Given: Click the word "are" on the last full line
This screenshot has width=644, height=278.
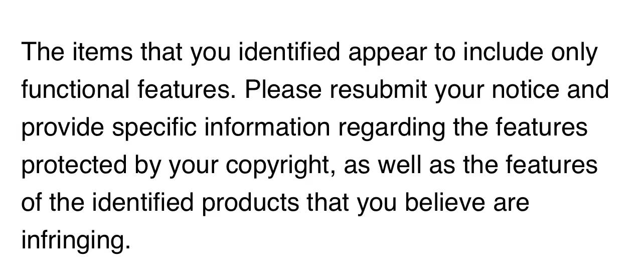Looking at the screenshot, I should (x=513, y=202).
